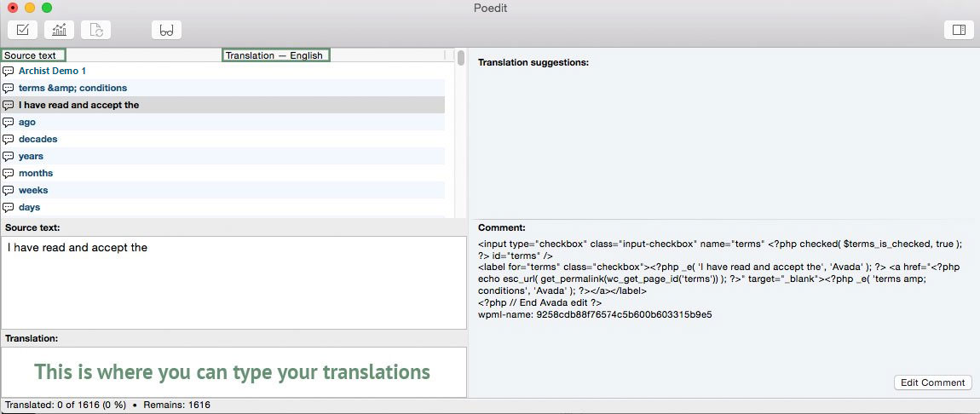Screen dimensions: 980x414
Task: Click the list's vertical scrollbar thumb
Action: [x=461, y=59]
